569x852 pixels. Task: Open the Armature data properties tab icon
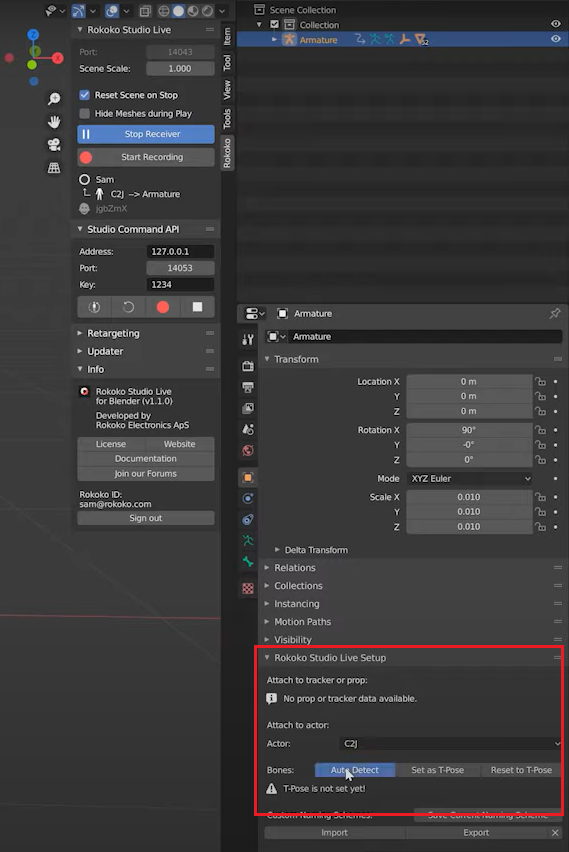(248, 540)
